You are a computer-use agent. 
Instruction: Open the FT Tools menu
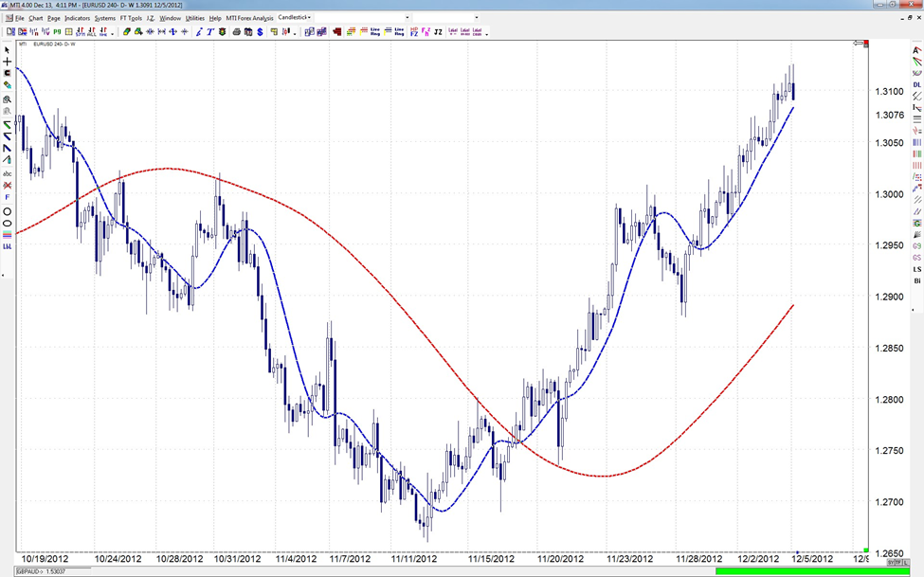point(131,18)
